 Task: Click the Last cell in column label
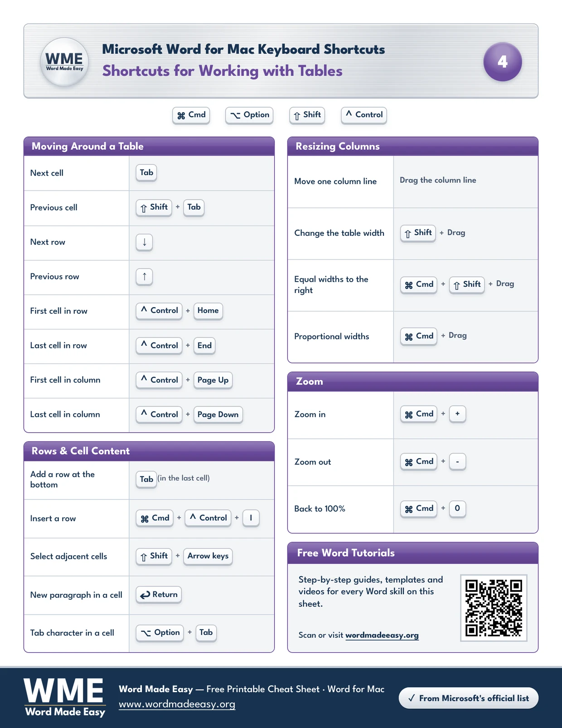coord(65,415)
